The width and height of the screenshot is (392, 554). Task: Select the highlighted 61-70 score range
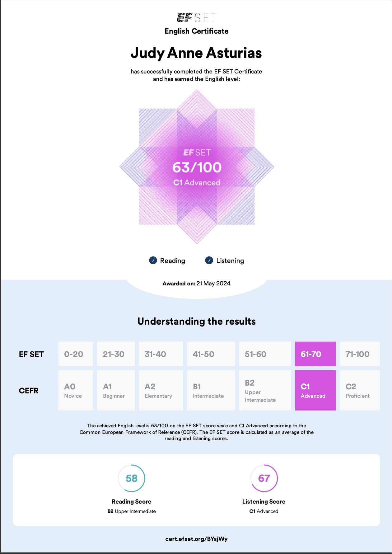[x=315, y=354]
